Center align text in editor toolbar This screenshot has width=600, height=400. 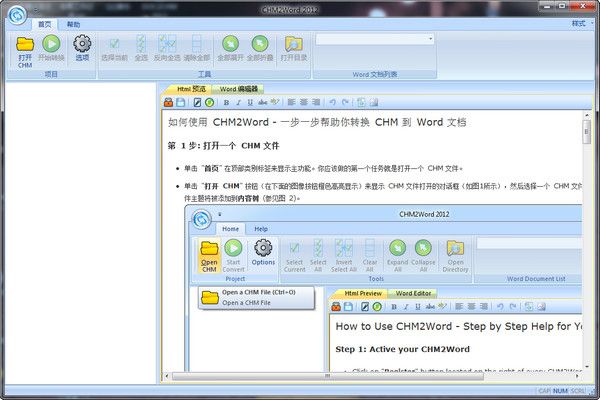click(303, 102)
